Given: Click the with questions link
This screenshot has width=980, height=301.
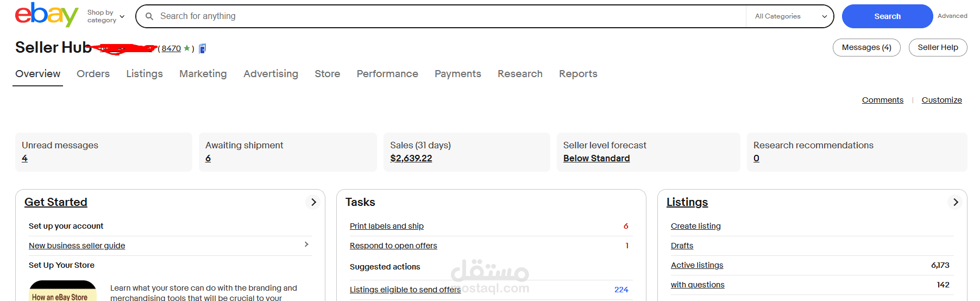Looking at the screenshot, I should click(698, 285).
